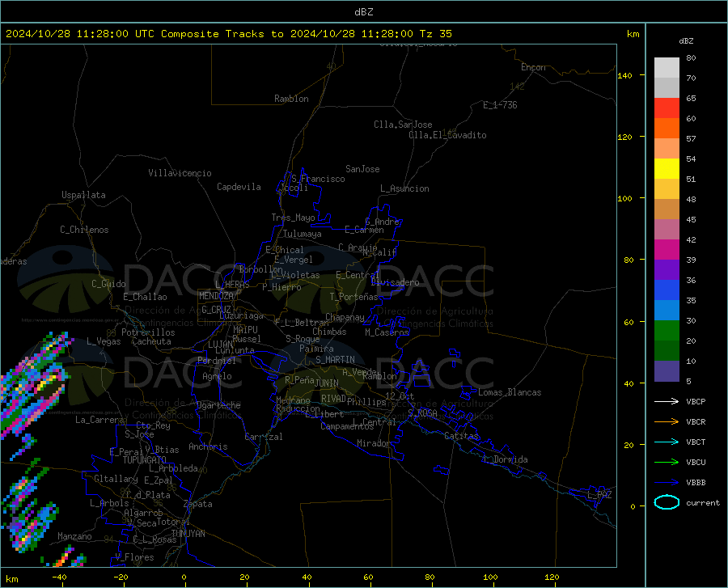Click the Uspallata place label

pyautogui.click(x=83, y=195)
